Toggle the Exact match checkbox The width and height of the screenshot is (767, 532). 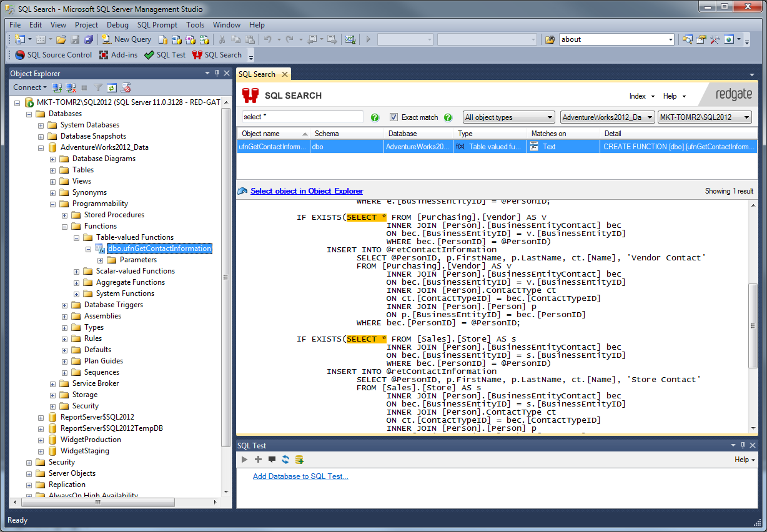pos(393,117)
